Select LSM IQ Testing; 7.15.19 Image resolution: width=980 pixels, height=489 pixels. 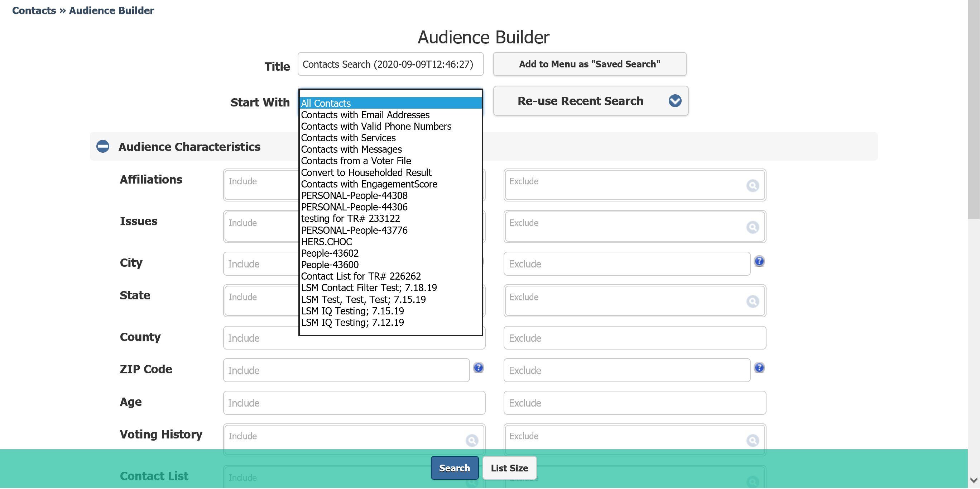[x=391, y=311]
